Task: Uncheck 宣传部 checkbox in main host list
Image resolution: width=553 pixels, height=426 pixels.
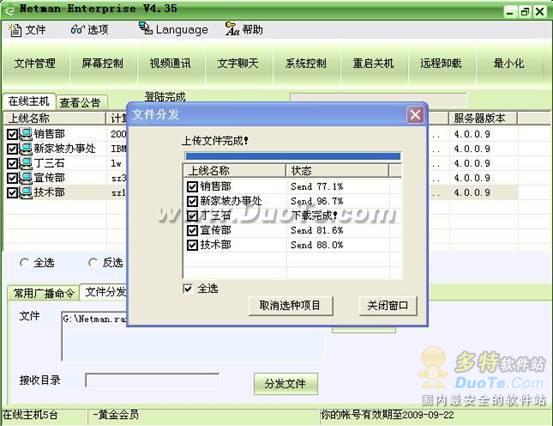Action: point(12,178)
